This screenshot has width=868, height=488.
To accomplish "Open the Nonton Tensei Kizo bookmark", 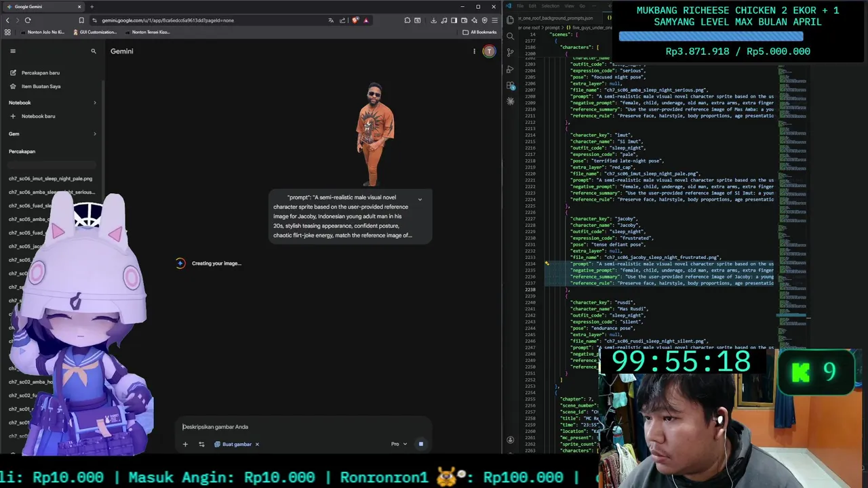I will point(146,32).
